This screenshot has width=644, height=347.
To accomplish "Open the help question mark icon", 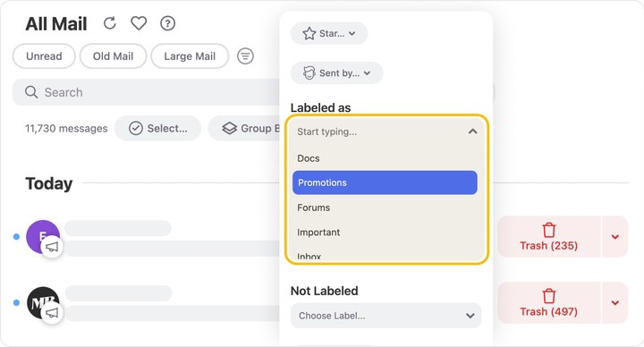I will [167, 23].
